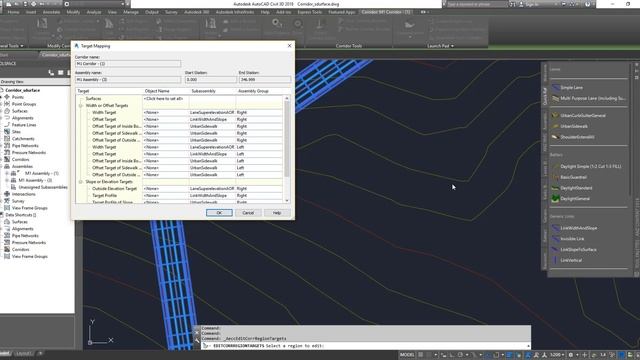Viewport: 640px width, 360px height.
Task: Select the Feature Lines tree icon
Action: tap(7, 125)
